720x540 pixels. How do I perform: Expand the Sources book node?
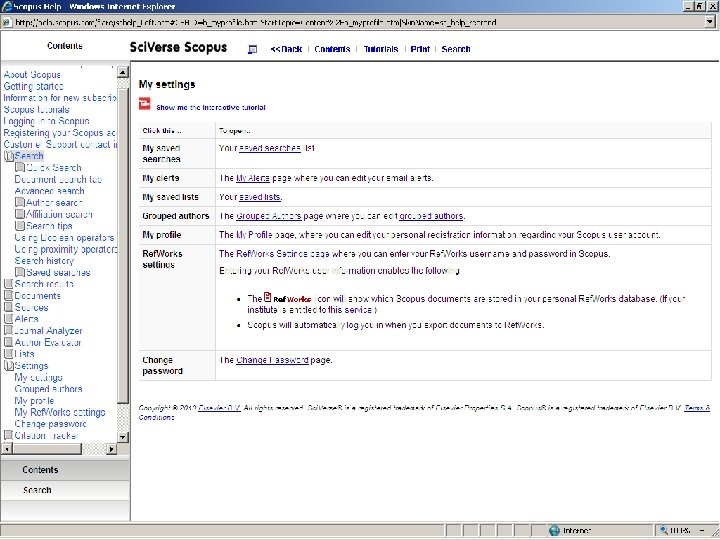pos(8,307)
